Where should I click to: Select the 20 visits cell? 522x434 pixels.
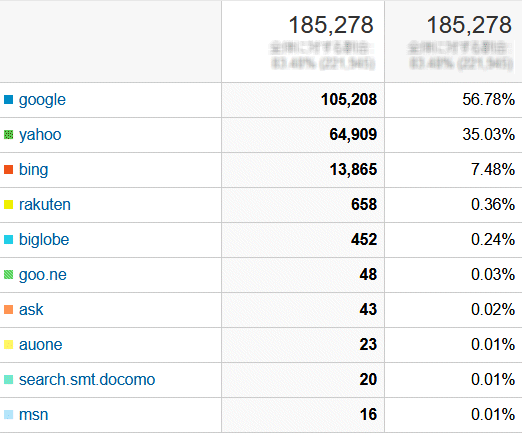303,380
